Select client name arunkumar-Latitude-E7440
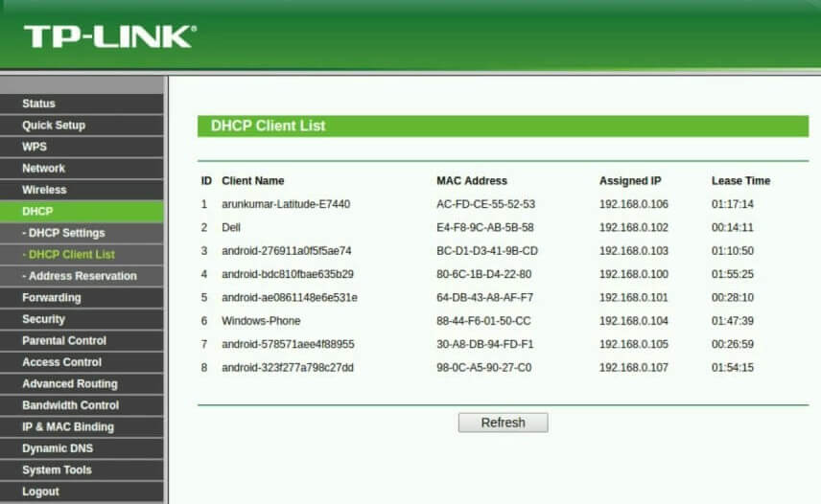Screen dimensions: 821x504 pyautogui.click(x=286, y=204)
